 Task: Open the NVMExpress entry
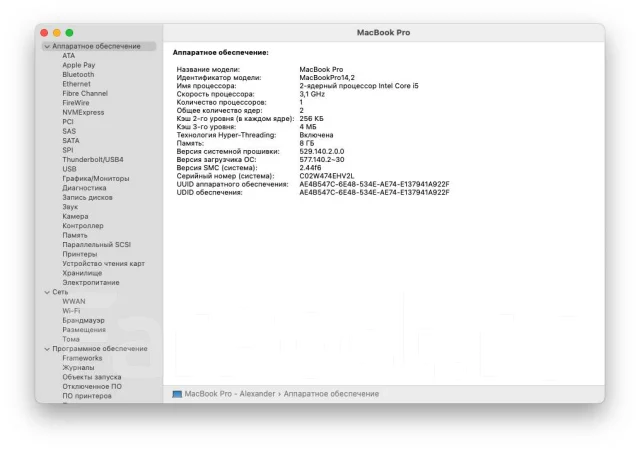pyautogui.click(x=83, y=112)
